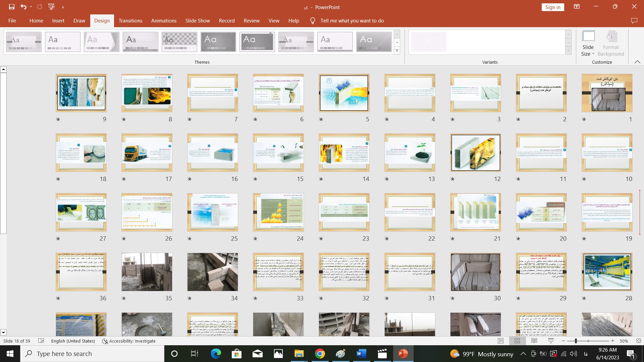Collapse the ribbon chevron
Screen dimensions: 644x362
tap(637, 62)
